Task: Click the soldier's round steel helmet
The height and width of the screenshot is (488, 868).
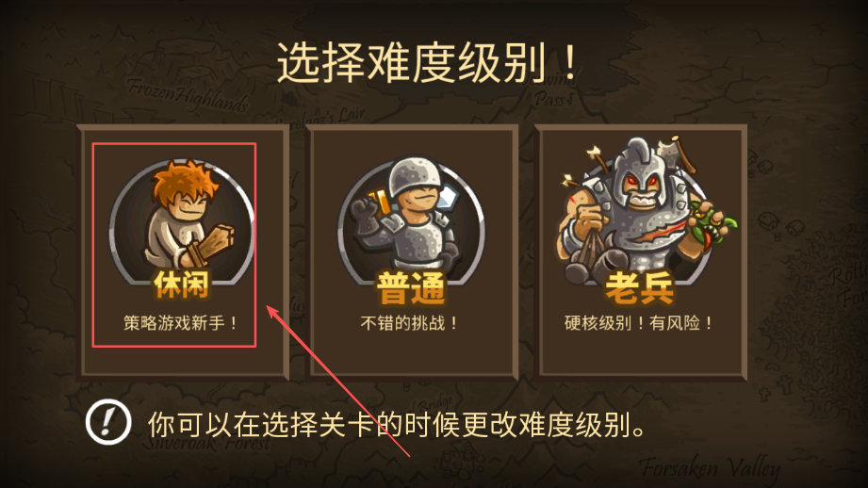Action: point(414,174)
